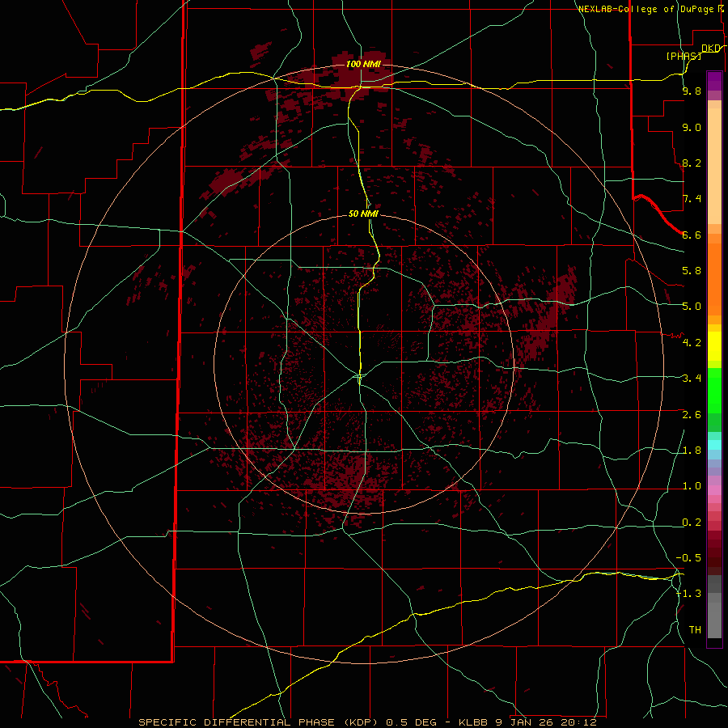Click the "KLBB" radar station identifier

(x=473, y=722)
